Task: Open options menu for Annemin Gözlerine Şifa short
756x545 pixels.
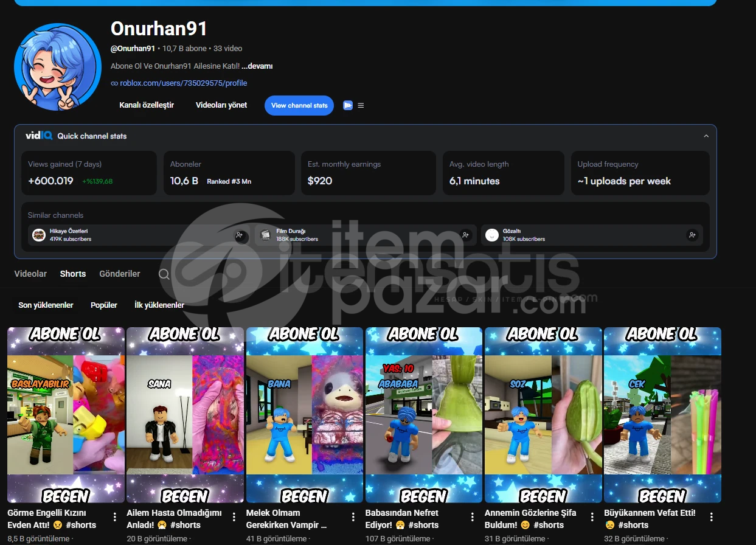Action: click(592, 517)
